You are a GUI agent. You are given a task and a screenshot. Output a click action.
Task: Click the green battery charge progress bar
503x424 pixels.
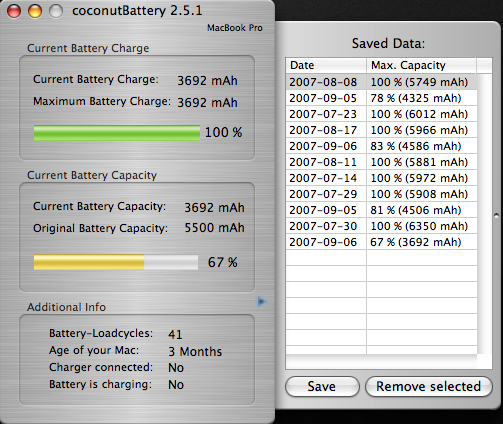117,133
